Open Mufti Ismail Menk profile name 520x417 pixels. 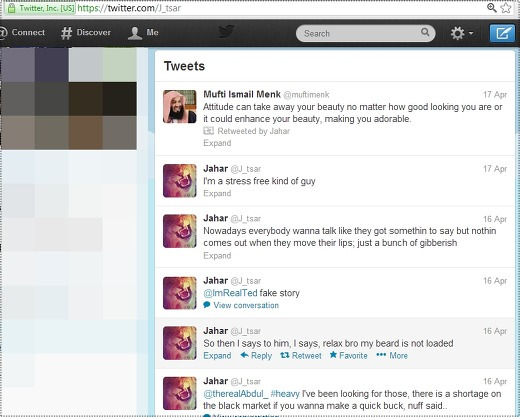coord(242,94)
